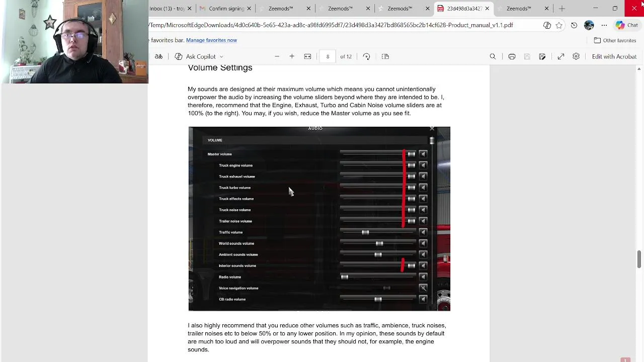The height and width of the screenshot is (362, 644).
Task: Open browser history icon
Action: click(x=574, y=25)
